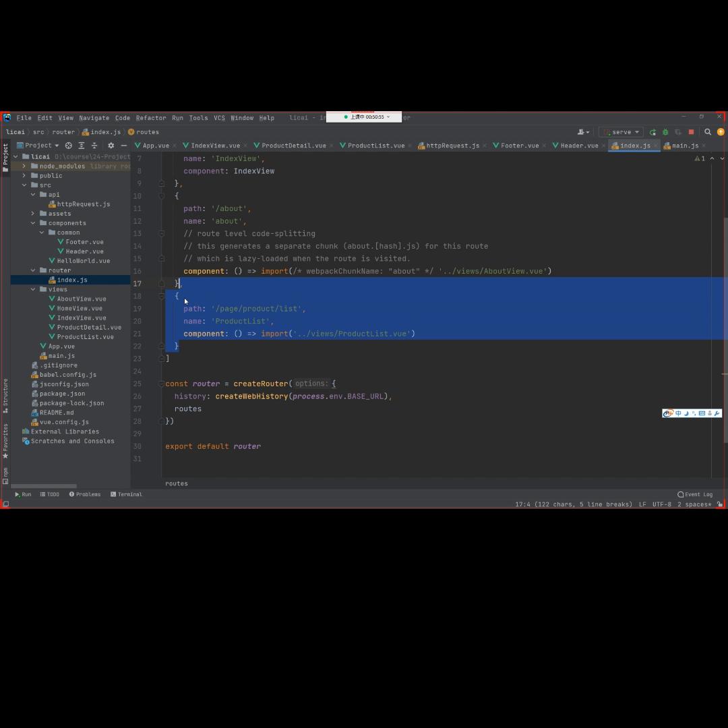Viewport: 728px width, 728px height.
Task: Expand the node_modules folder
Action: [x=24, y=166]
